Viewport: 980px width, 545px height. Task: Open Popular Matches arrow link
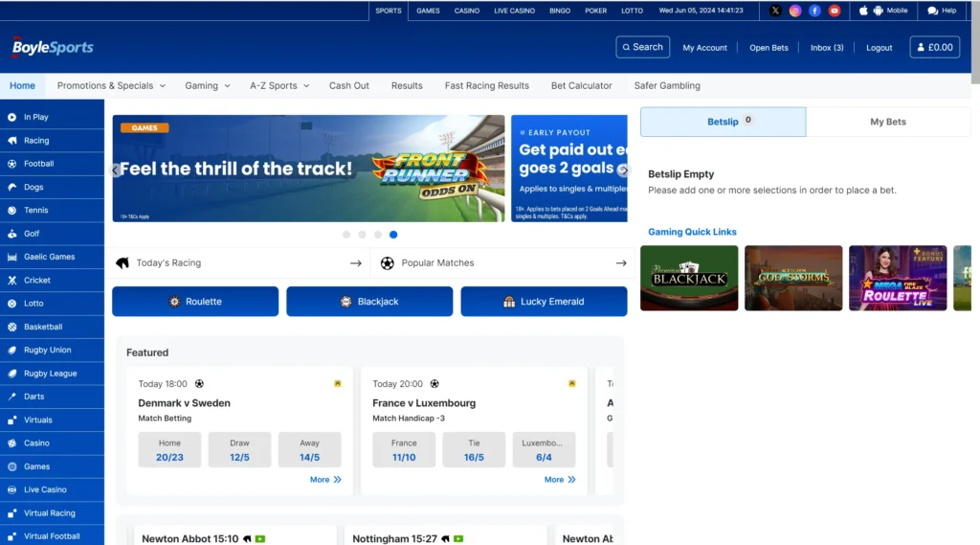point(620,263)
